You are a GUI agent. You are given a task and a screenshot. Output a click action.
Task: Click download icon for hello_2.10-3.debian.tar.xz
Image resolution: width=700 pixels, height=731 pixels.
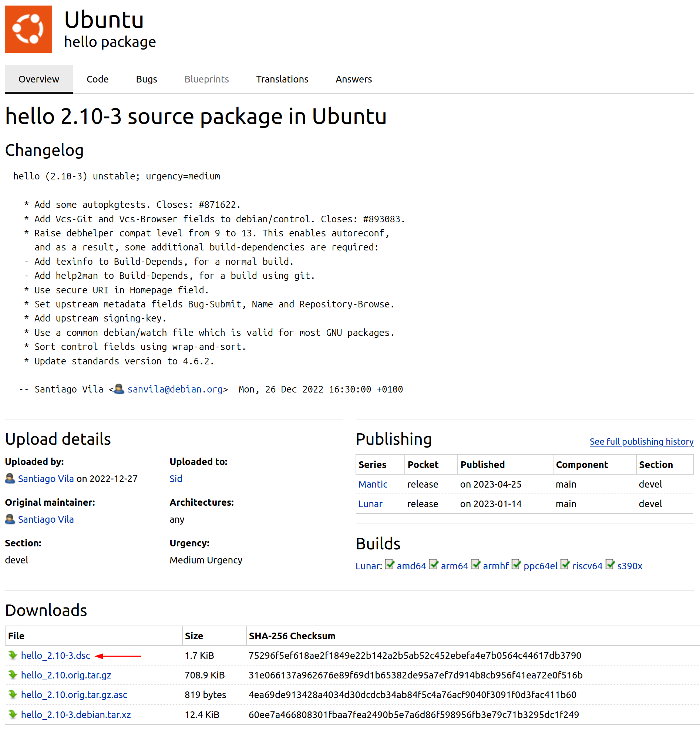coord(13,714)
